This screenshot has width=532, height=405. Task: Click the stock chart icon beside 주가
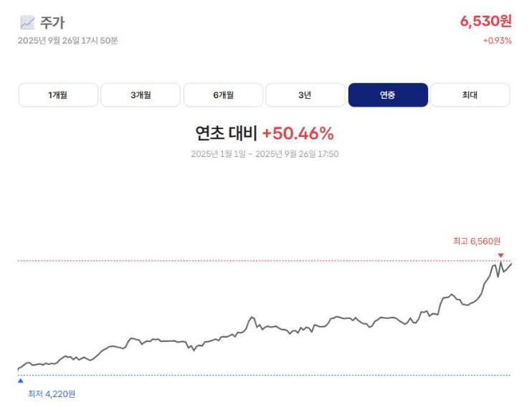coord(27,22)
